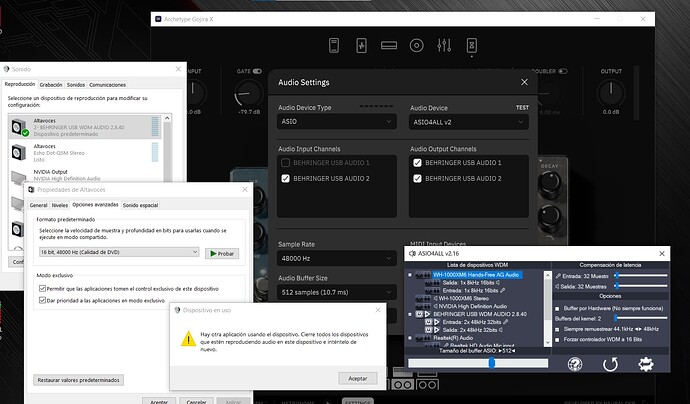Select the cabinet icon in Archetype toolbar
Screen dimensions: 690x404
(471, 45)
